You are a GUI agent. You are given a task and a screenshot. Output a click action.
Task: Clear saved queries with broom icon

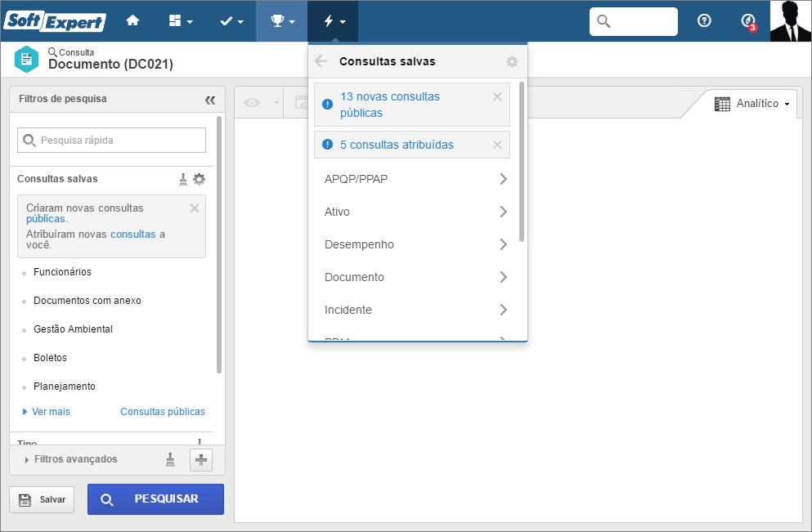tap(183, 179)
